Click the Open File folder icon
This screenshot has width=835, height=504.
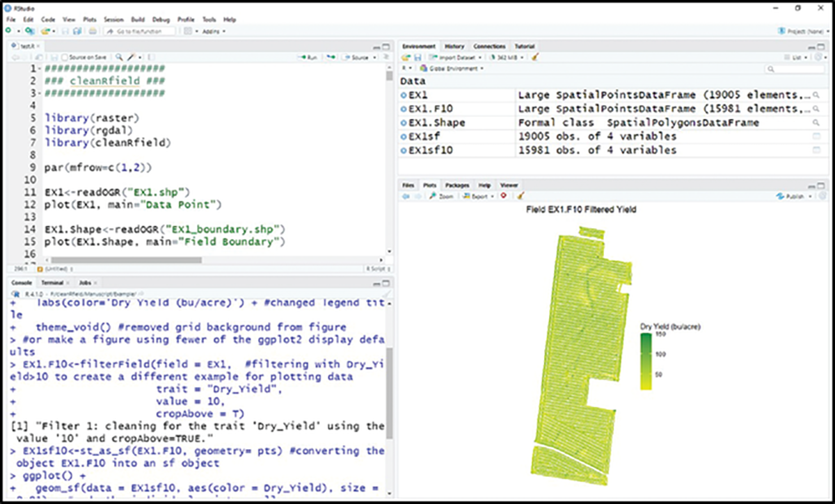[x=45, y=31]
